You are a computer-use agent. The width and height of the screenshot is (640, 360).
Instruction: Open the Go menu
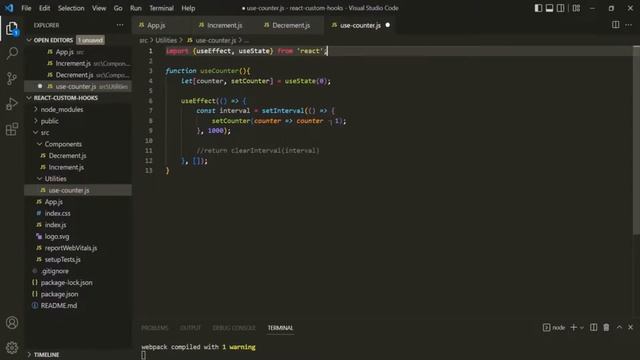(118, 8)
